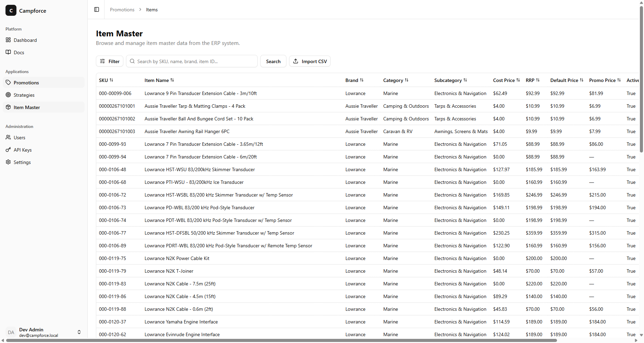
Task: Click the Search button
Action: (x=273, y=61)
